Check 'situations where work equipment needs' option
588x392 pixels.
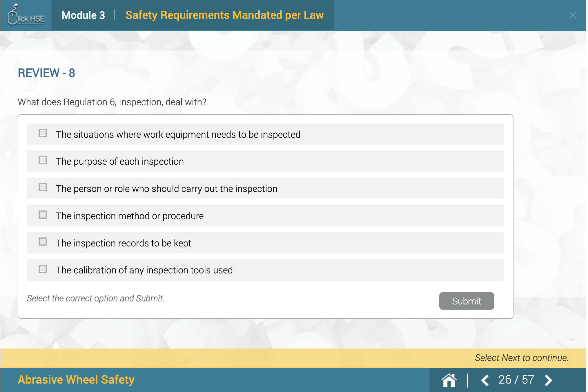pyautogui.click(x=43, y=133)
